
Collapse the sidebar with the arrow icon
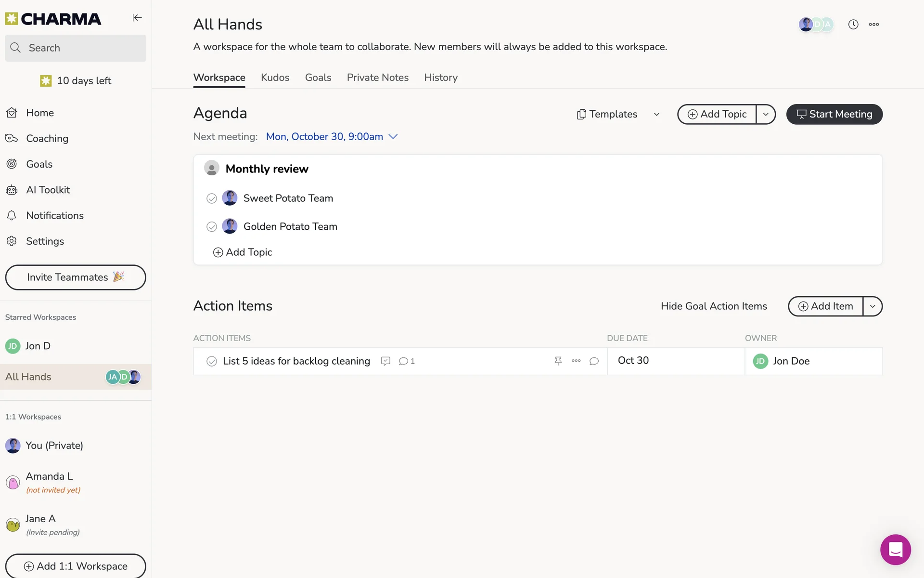(x=137, y=18)
